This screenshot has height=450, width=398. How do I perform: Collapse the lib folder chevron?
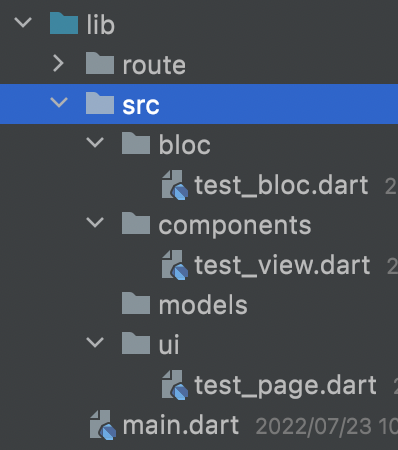pos(23,23)
